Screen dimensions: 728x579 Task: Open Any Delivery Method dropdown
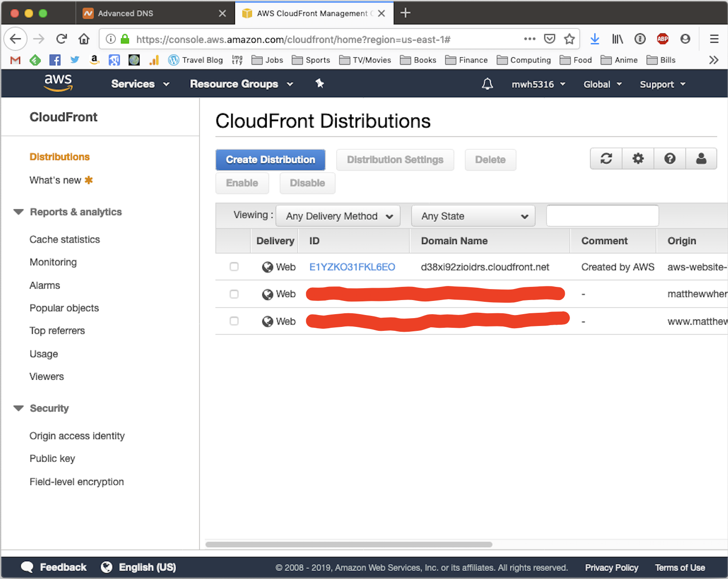(x=338, y=216)
